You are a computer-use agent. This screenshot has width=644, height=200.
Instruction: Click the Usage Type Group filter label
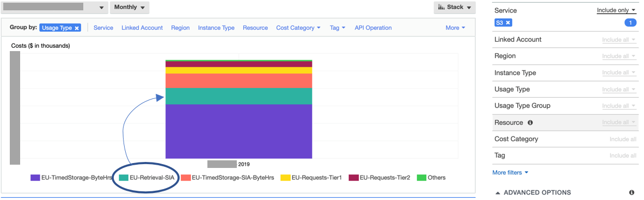tap(523, 106)
